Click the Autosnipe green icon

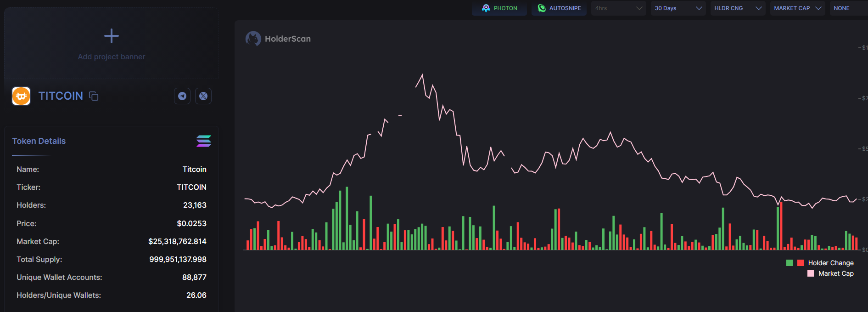(x=542, y=8)
